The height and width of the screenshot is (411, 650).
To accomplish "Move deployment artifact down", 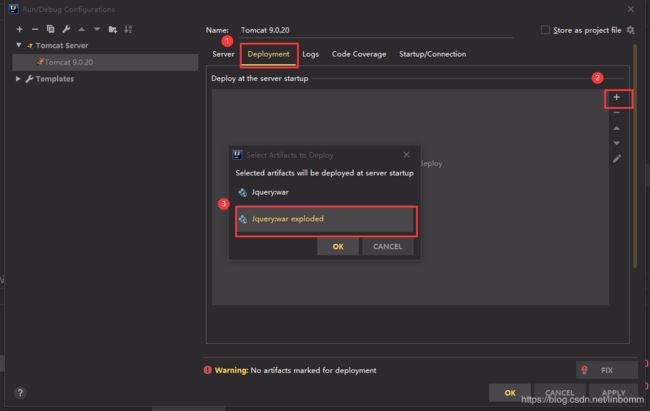I will (x=617, y=143).
